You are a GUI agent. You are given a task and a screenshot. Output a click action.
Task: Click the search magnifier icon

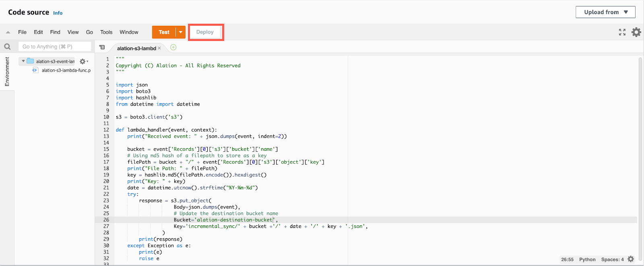7,47
